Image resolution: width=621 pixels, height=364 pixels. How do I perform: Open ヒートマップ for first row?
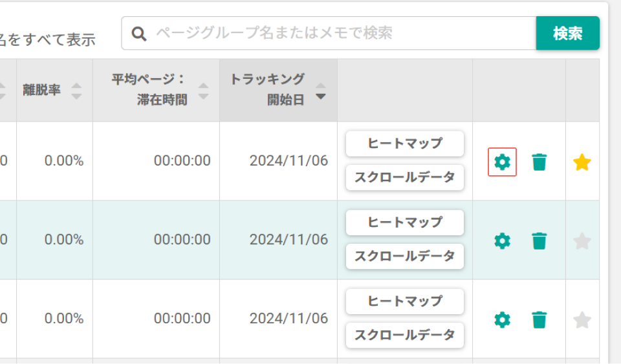(x=405, y=144)
